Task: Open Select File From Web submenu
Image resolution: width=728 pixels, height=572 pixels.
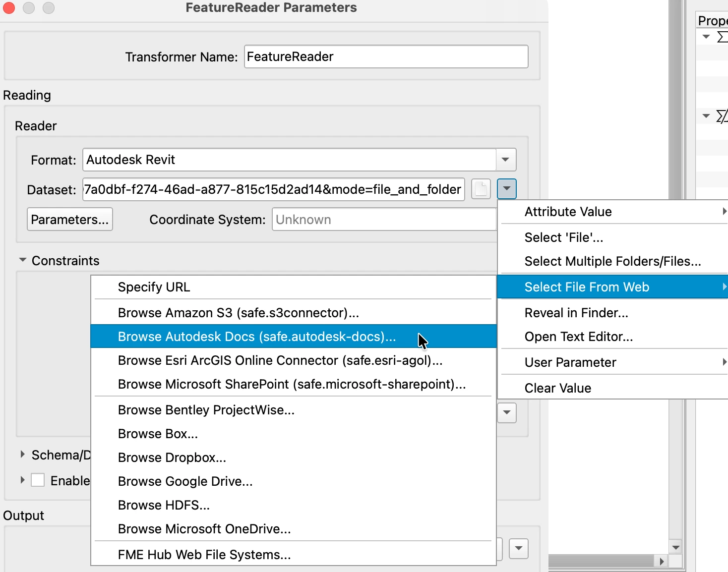Action: pyautogui.click(x=613, y=287)
